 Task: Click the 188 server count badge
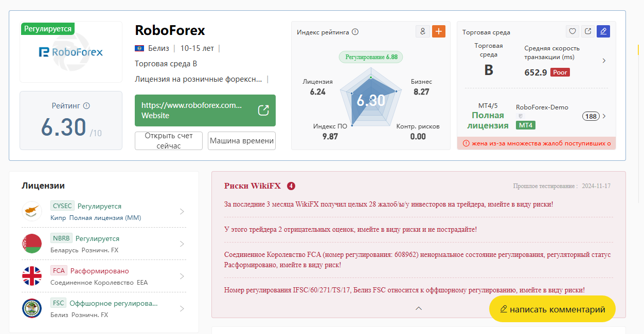click(x=591, y=116)
